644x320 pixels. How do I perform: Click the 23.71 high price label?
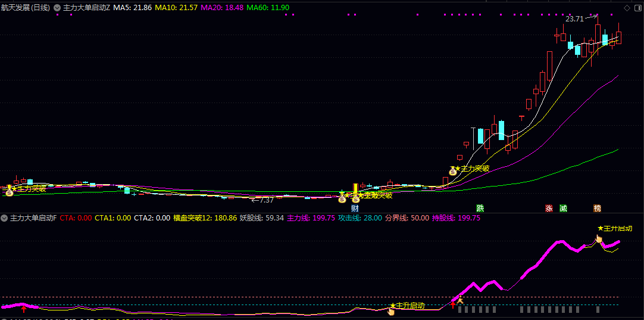(x=574, y=19)
